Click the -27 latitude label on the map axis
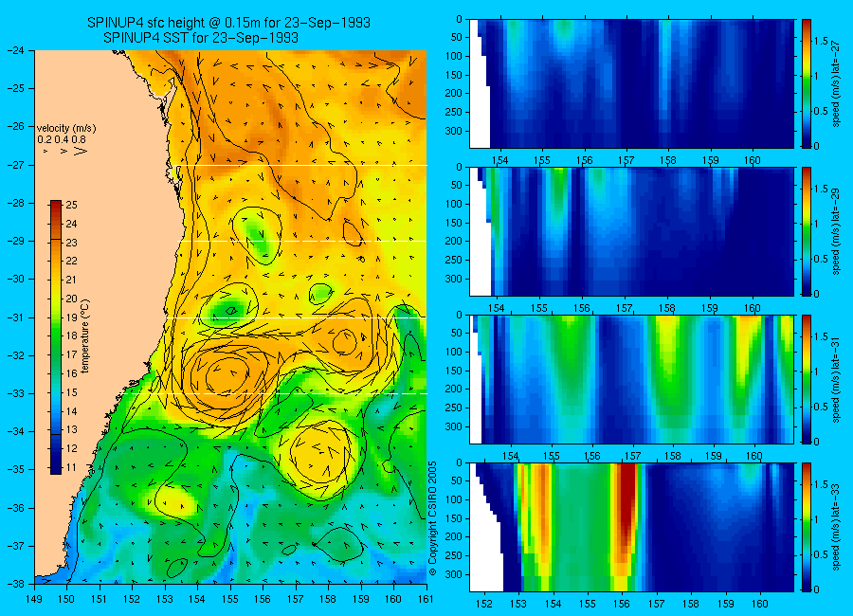Viewport: 853px width, 616px height. click(x=15, y=165)
